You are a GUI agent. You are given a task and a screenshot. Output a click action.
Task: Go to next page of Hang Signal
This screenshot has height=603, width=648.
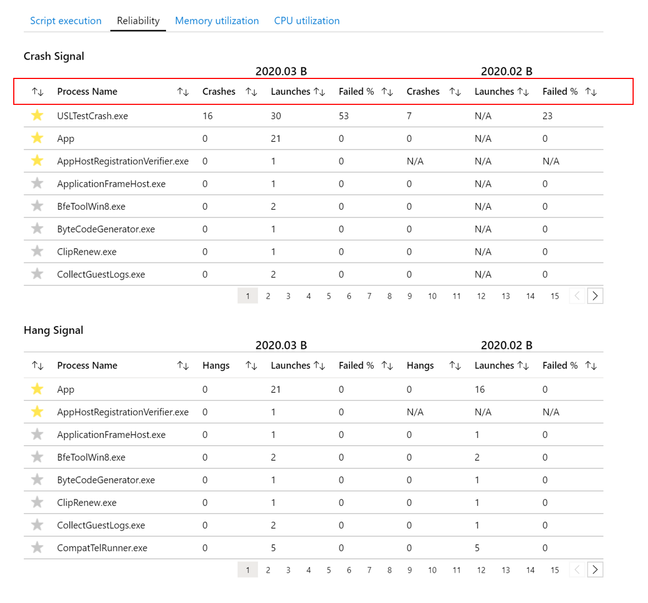pos(595,570)
